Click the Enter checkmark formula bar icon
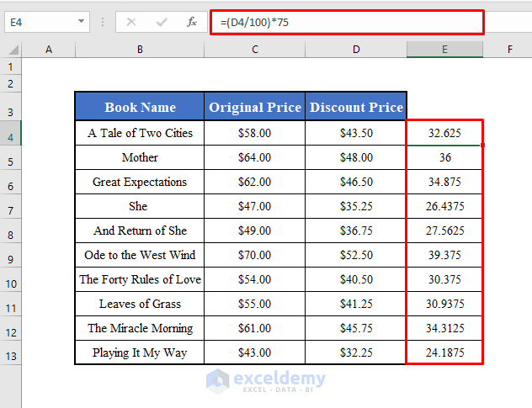The width and height of the screenshot is (532, 408). pyautogui.click(x=162, y=23)
